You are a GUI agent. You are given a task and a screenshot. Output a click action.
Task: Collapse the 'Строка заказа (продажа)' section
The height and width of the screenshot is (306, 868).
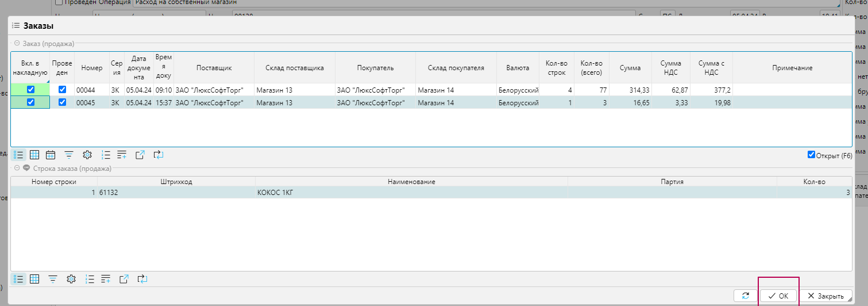pyautogui.click(x=17, y=169)
